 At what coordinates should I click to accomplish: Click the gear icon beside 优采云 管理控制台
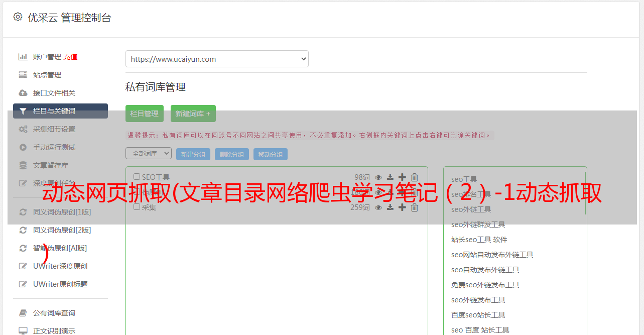(18, 17)
